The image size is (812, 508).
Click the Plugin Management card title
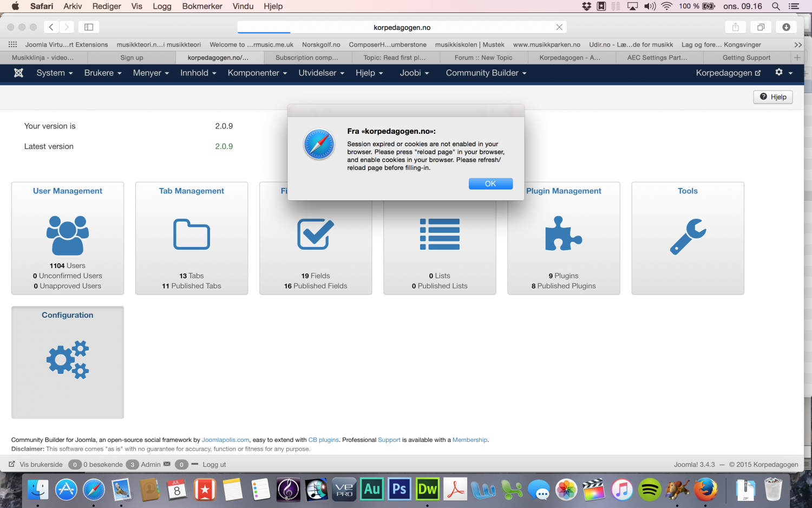[x=564, y=191]
